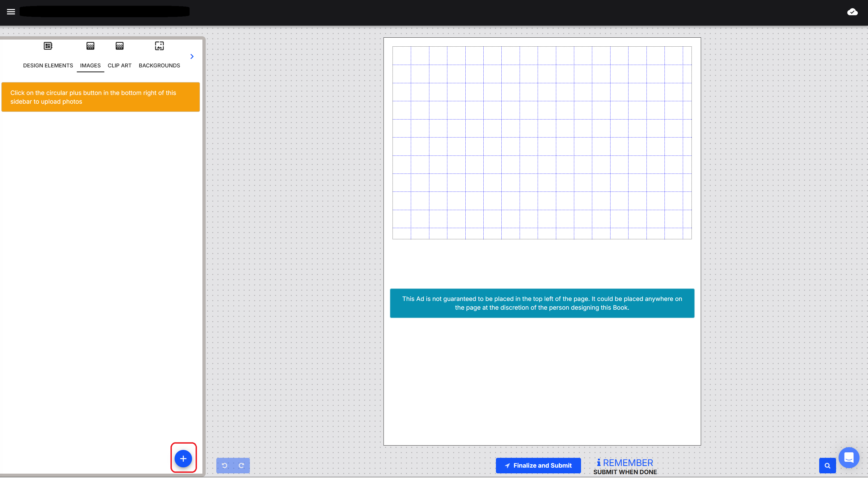
Task: Open the live chat bubble
Action: coord(848,458)
